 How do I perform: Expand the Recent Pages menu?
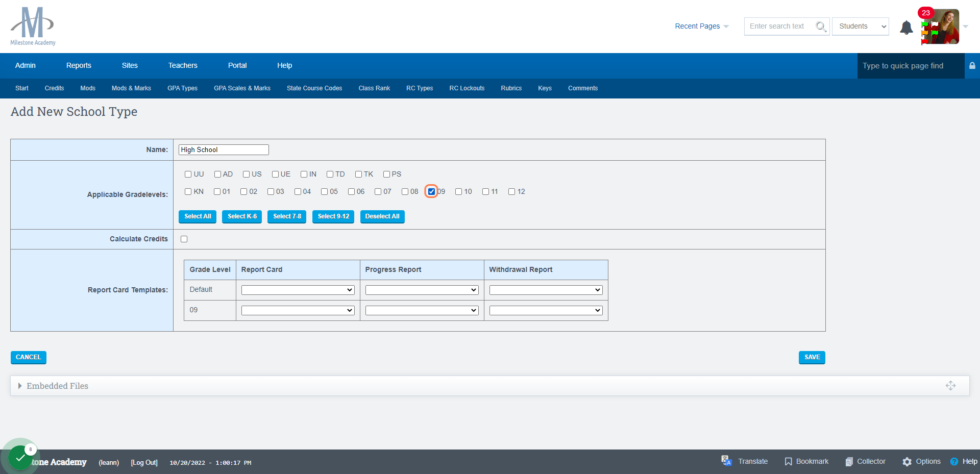pos(702,26)
